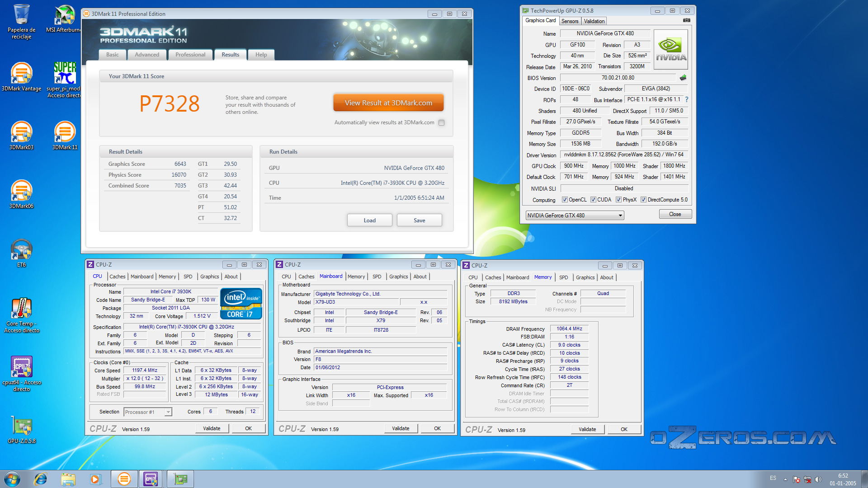This screenshot has width=868, height=488.
Task: Toggle OpenCL checkbox in GPU-Z
Action: (x=565, y=200)
